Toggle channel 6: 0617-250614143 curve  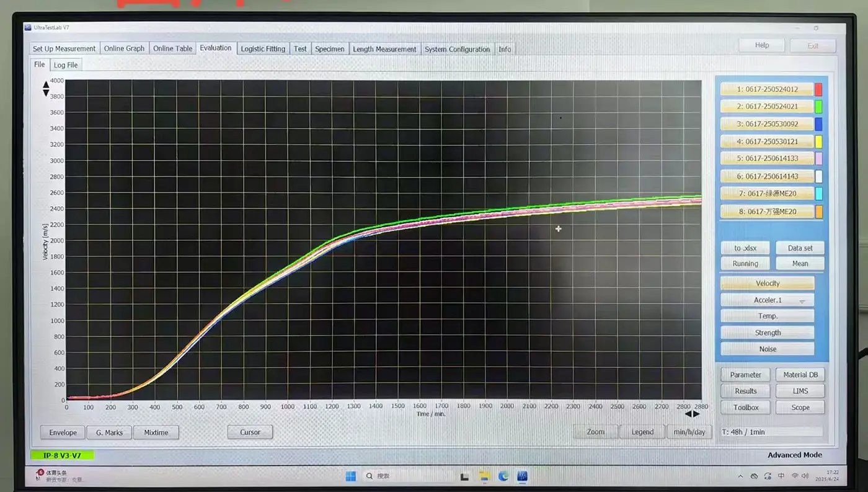[x=766, y=176]
